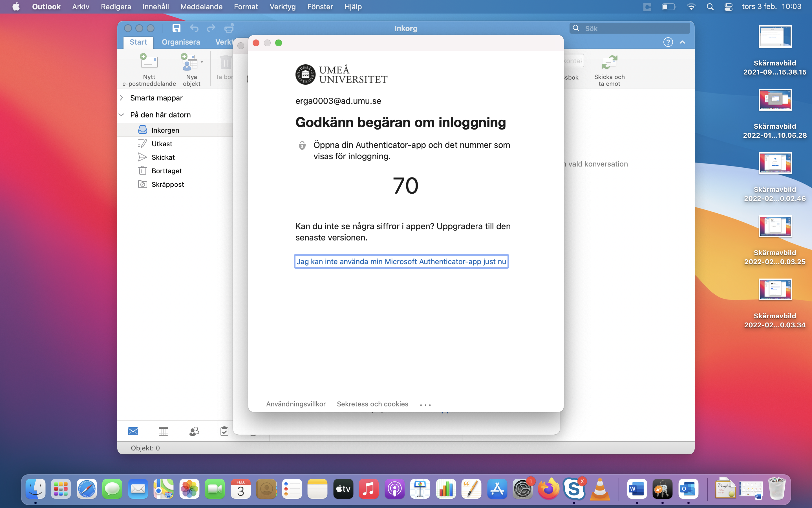Open Podcasts from the Dock
Screen dimensions: 812x508
click(x=394, y=489)
